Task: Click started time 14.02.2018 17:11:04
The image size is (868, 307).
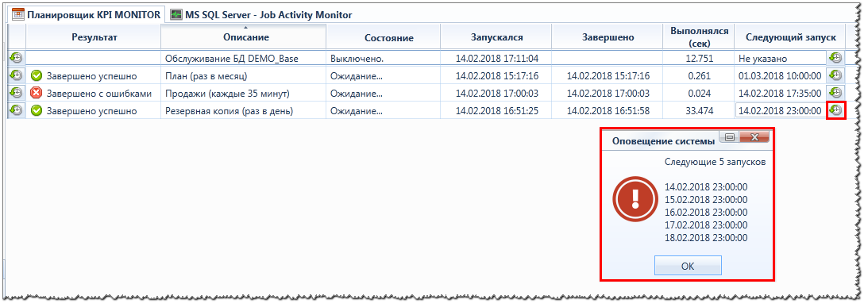Action: coord(497,58)
